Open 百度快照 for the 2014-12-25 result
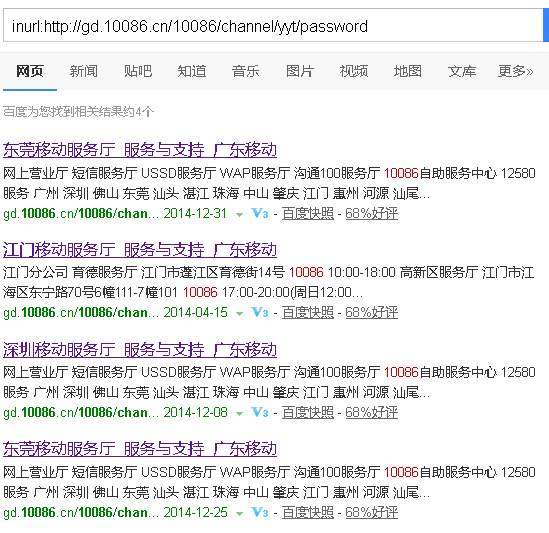This screenshot has width=549, height=533. point(308,513)
